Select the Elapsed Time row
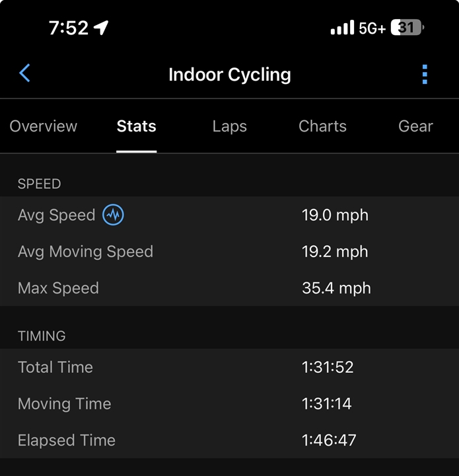 coord(230,440)
